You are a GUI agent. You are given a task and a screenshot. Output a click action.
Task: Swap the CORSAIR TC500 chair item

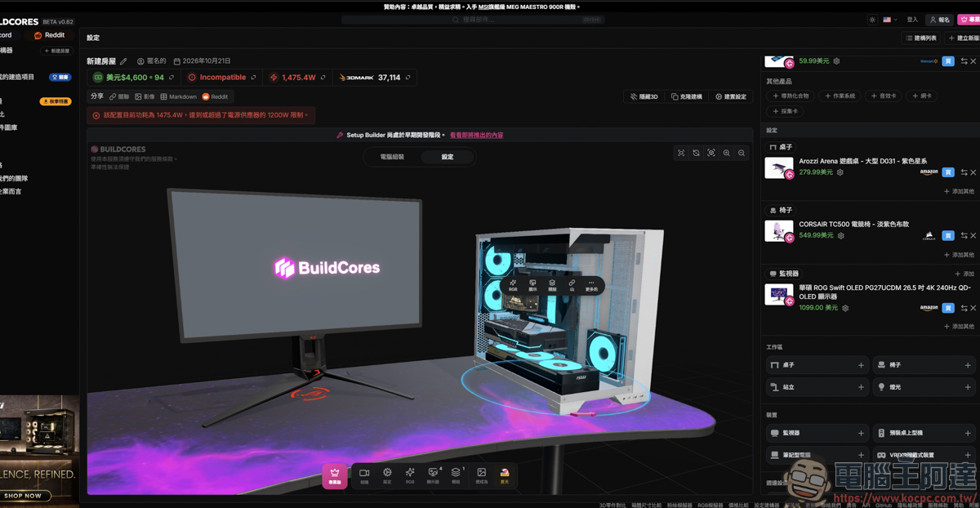click(964, 235)
